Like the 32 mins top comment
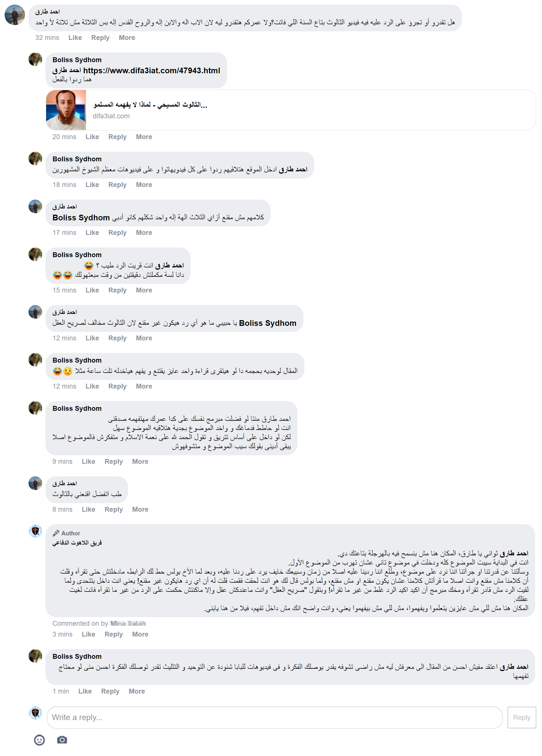 75,38
